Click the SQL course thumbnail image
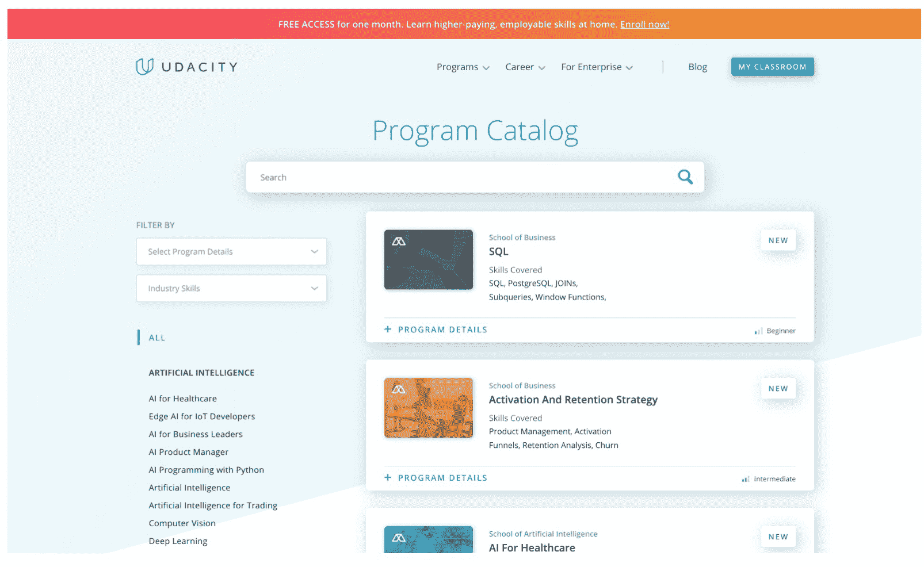This screenshot has width=924, height=567. coord(428,260)
